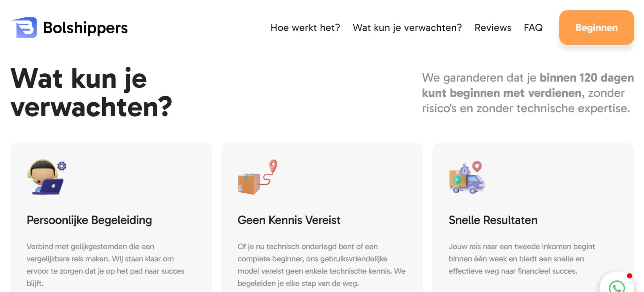Open the Hoe werkt het? menu item
Screen dimensions: 644x292
coord(305,28)
